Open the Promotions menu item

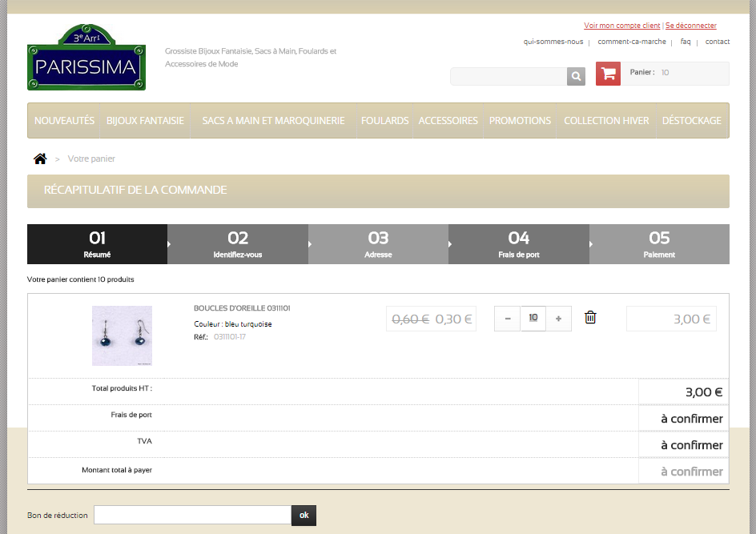520,121
